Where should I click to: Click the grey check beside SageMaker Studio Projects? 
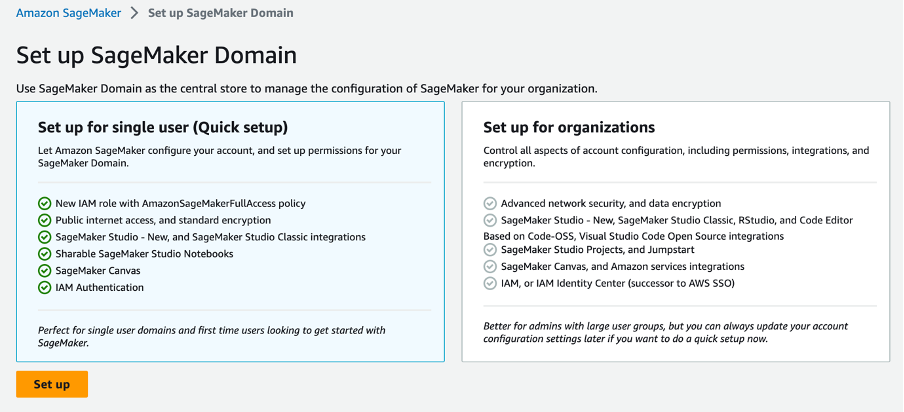(x=490, y=250)
